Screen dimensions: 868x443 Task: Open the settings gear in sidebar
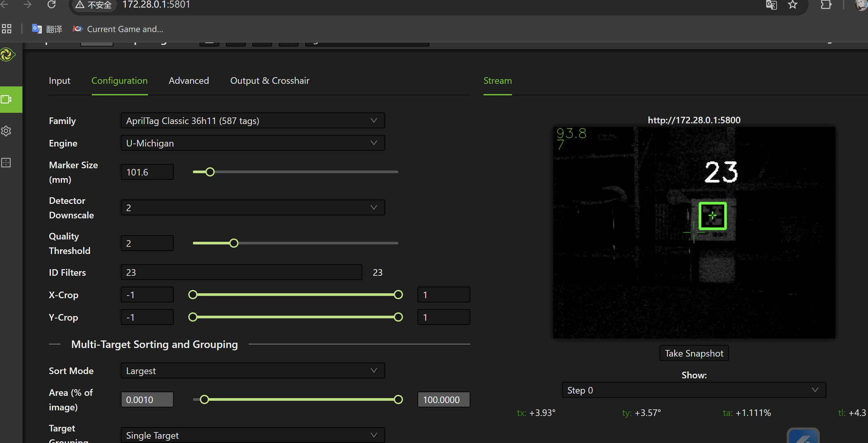tap(6, 131)
